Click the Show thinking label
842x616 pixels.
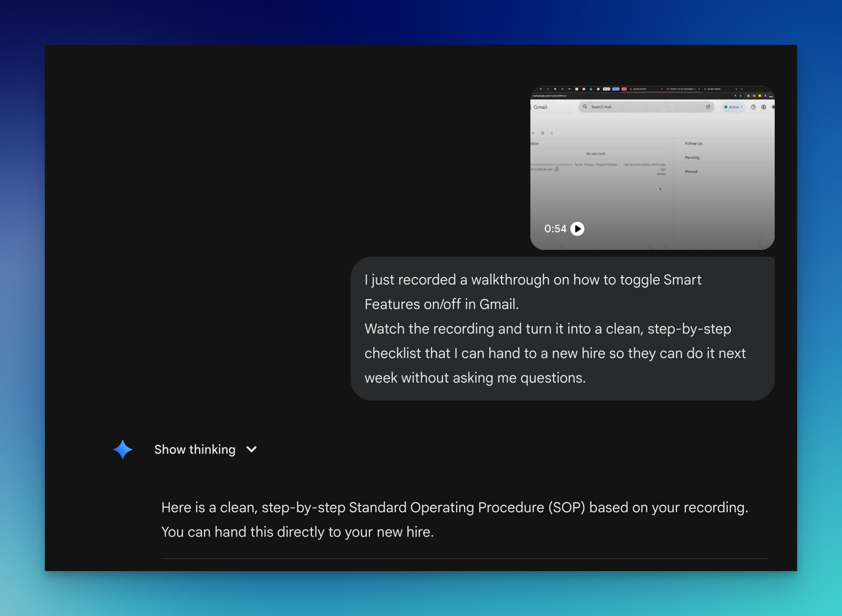[195, 449]
